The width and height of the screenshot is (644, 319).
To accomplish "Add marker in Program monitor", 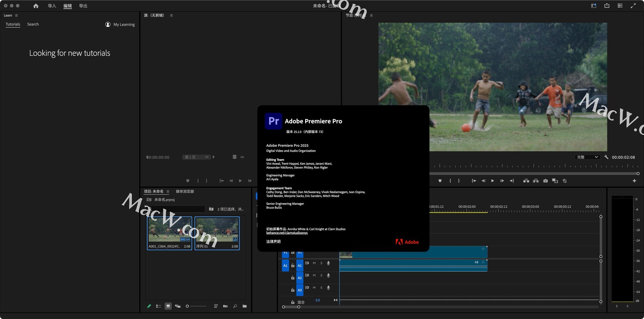I will point(440,181).
